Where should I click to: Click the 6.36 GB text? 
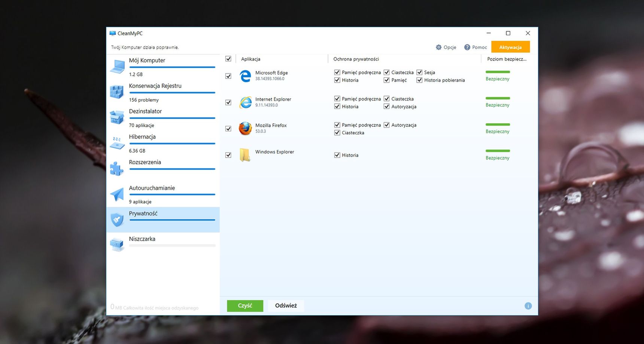(x=137, y=151)
